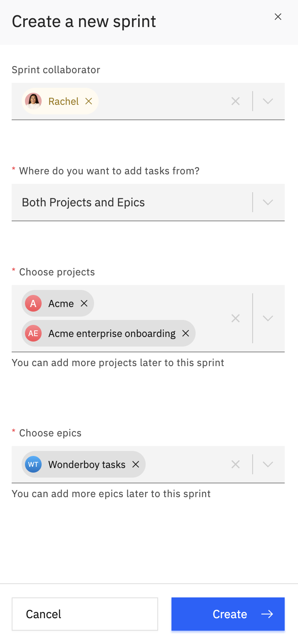
Task: Click the blue WT epic avatar
Action: (33, 464)
